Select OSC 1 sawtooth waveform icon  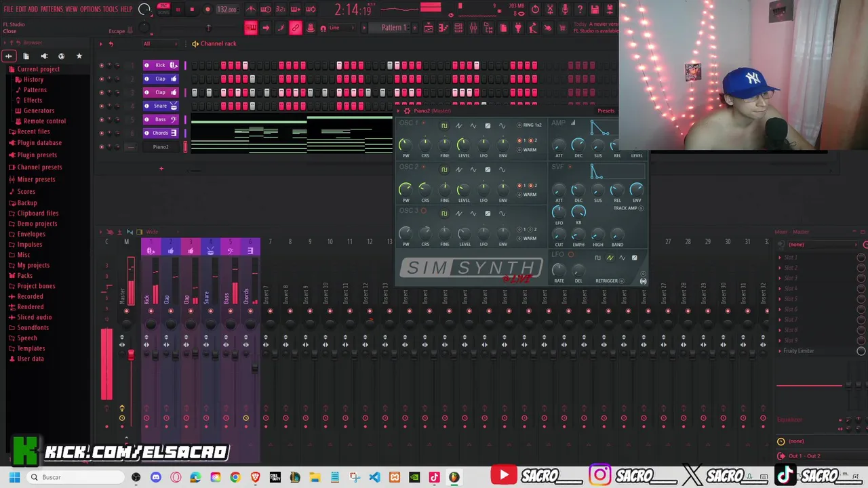[458, 125]
